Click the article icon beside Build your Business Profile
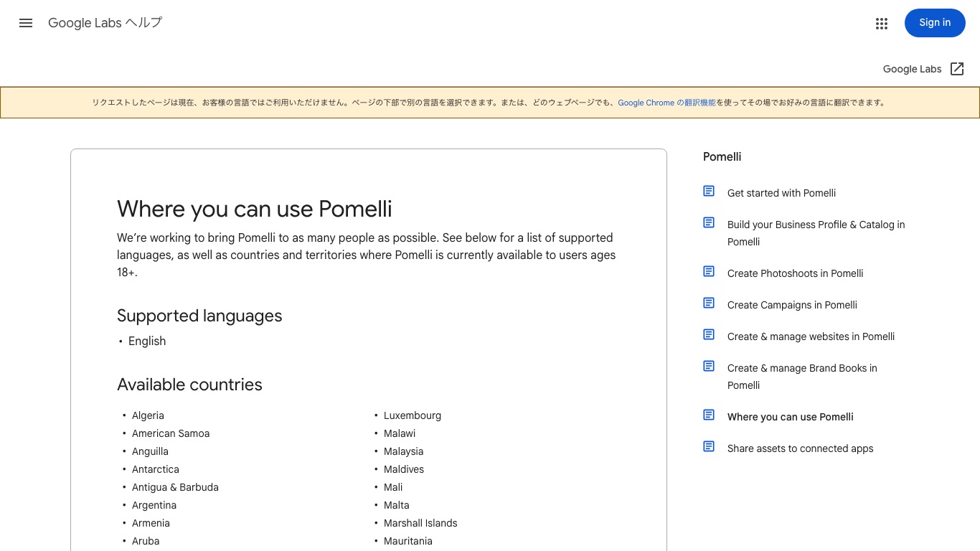 tap(709, 222)
